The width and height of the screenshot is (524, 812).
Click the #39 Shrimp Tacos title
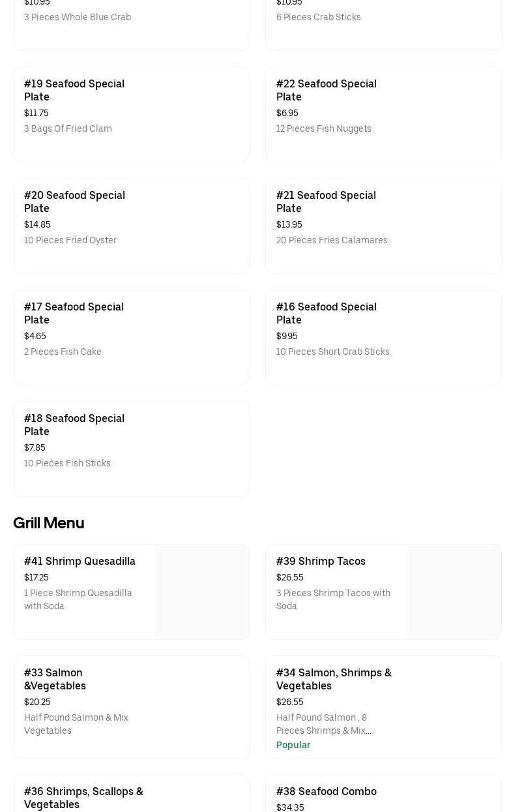click(321, 561)
